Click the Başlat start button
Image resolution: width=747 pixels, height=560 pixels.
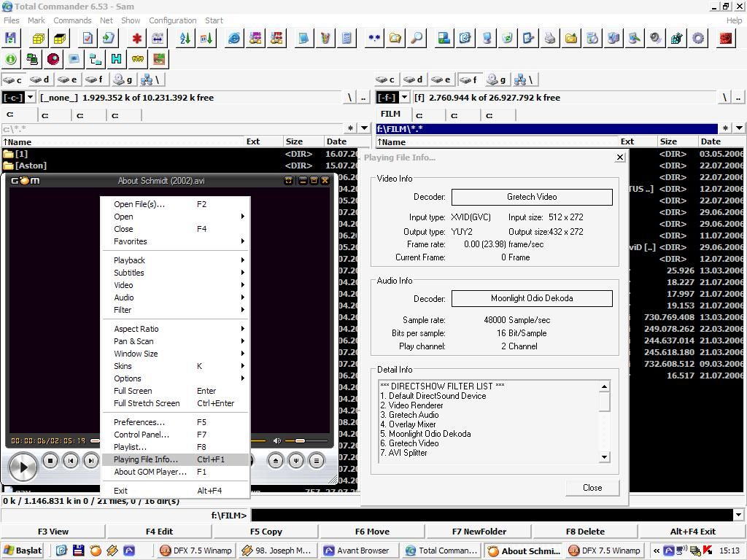23,551
